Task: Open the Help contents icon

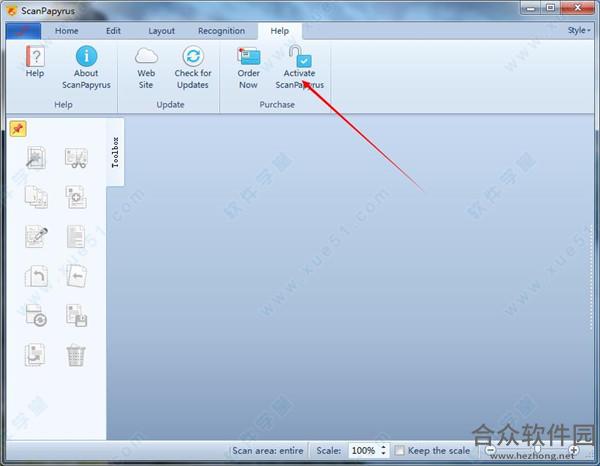Action: click(x=35, y=56)
